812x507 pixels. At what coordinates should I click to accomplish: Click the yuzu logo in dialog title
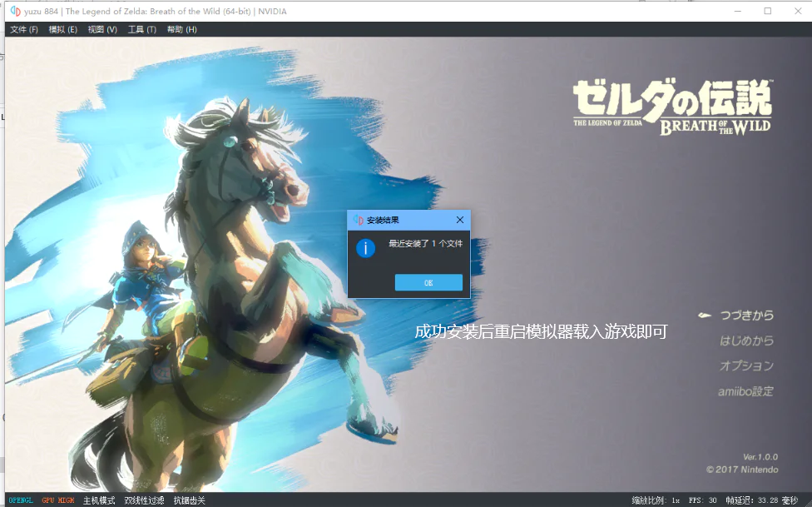tap(358, 220)
